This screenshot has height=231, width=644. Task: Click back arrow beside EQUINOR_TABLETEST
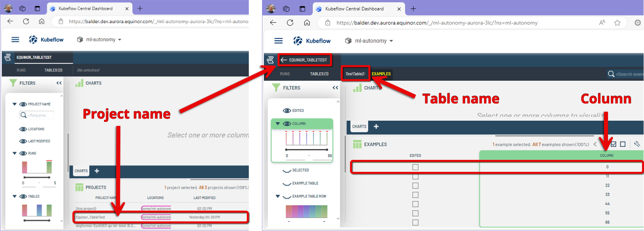tap(284, 60)
